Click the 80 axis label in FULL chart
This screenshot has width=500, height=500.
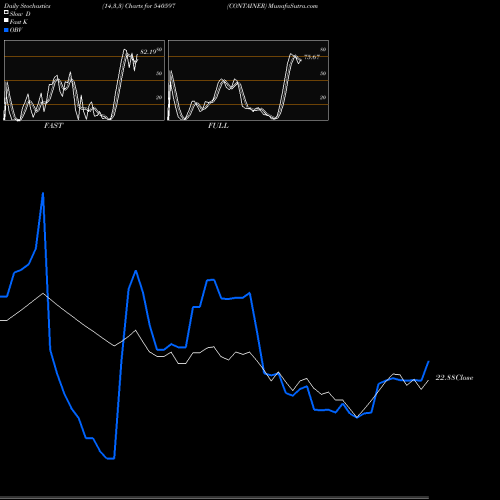click(323, 49)
